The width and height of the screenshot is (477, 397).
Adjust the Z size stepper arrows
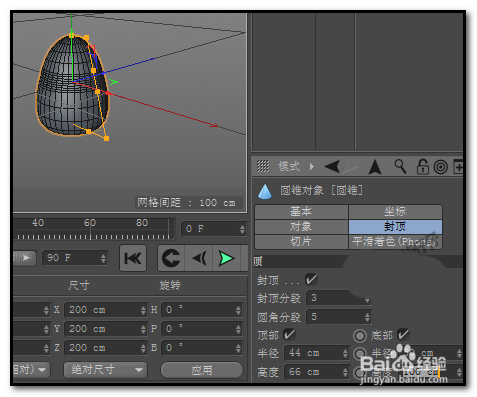pos(143,348)
